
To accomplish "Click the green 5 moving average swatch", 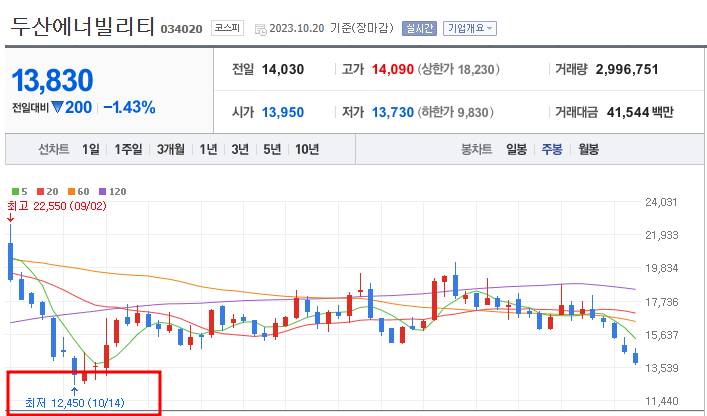I will point(15,192).
